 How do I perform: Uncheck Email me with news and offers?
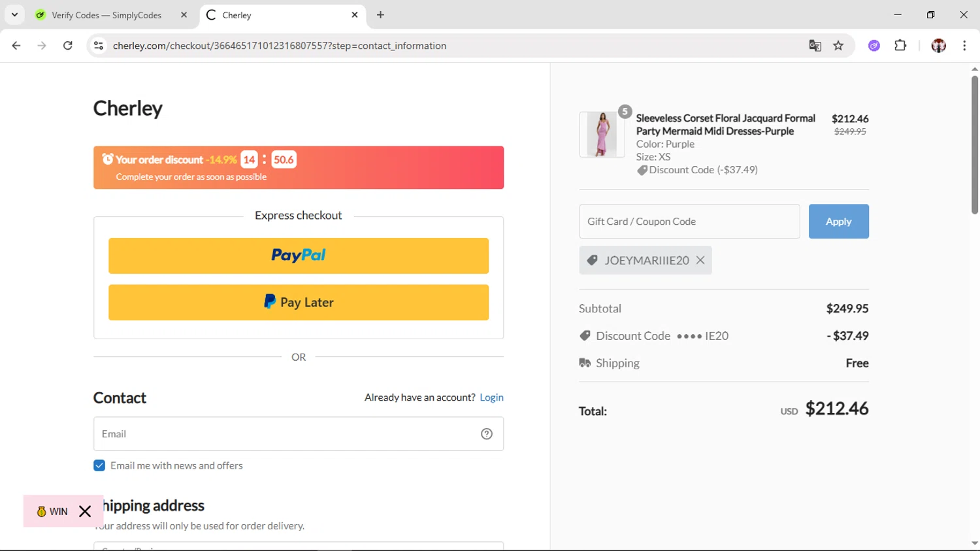(99, 465)
